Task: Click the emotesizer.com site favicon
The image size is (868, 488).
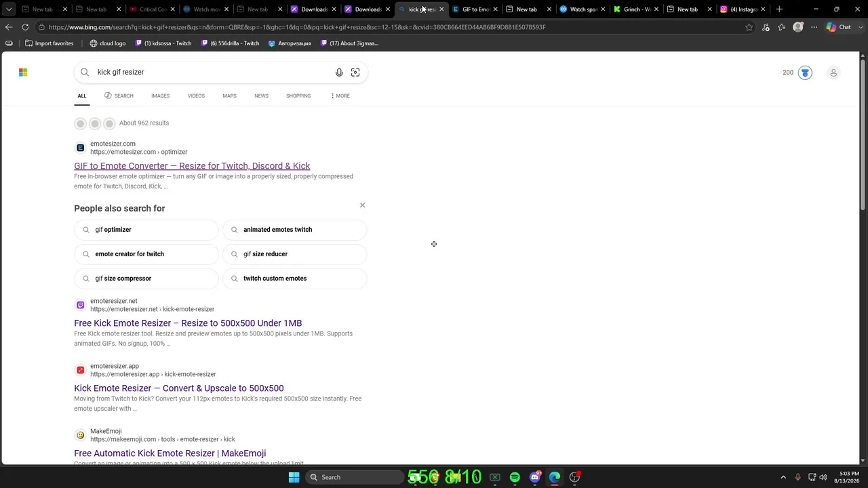Action: pyautogui.click(x=80, y=148)
